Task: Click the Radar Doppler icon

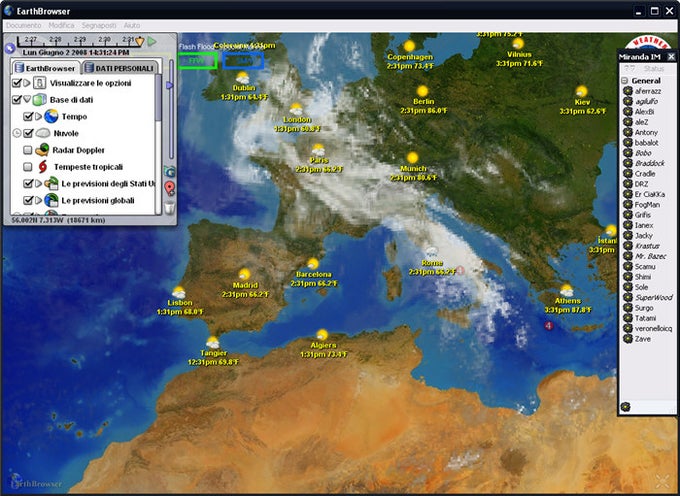Action: [x=42, y=150]
